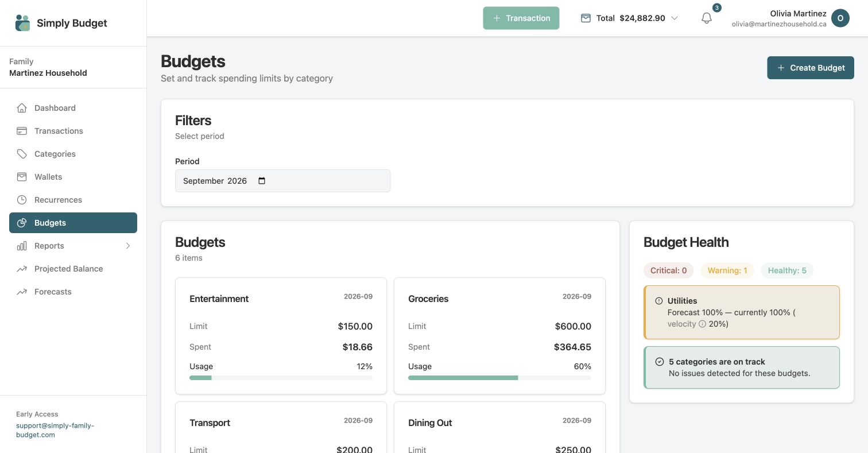
Task: Open Wallets from the sidebar
Action: click(x=73, y=177)
